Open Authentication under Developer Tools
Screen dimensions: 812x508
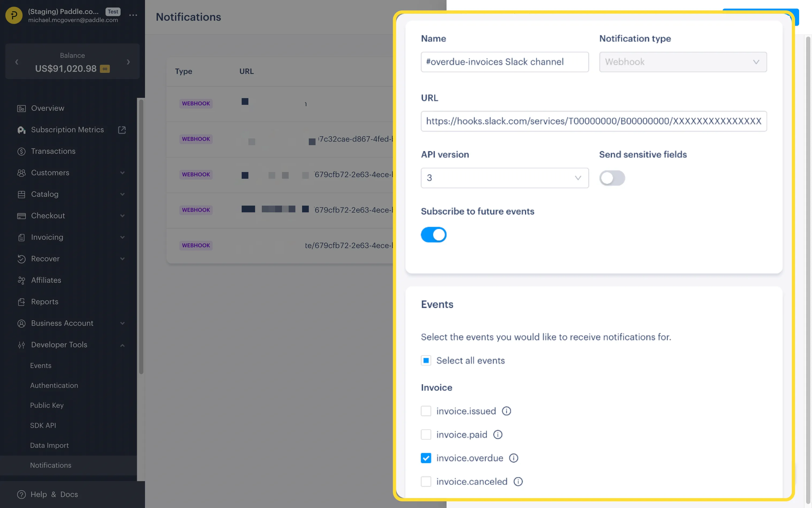[54, 386]
